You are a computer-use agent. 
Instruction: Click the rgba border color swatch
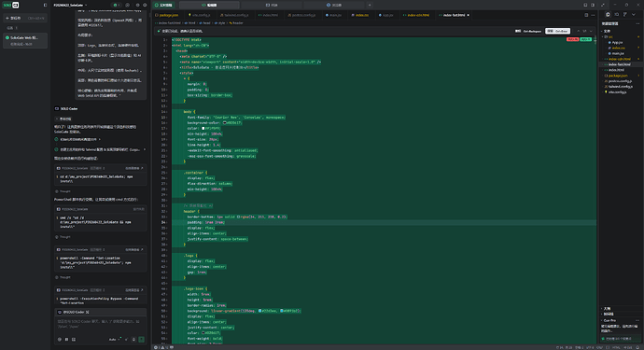(x=239, y=217)
